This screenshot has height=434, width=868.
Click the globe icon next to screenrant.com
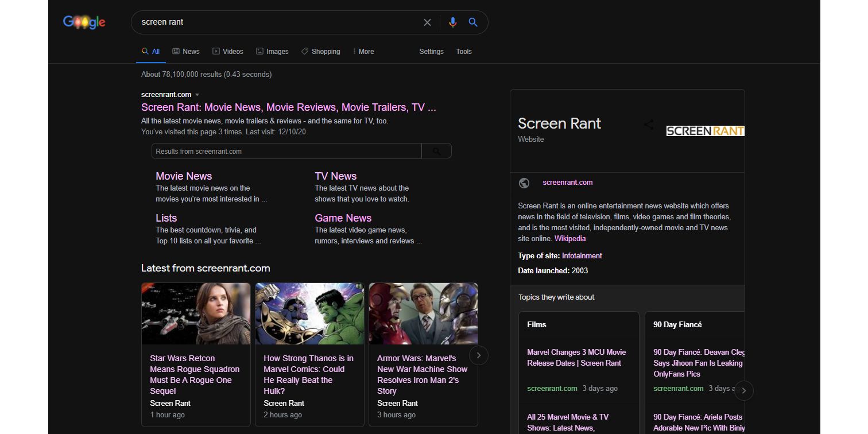[524, 183]
